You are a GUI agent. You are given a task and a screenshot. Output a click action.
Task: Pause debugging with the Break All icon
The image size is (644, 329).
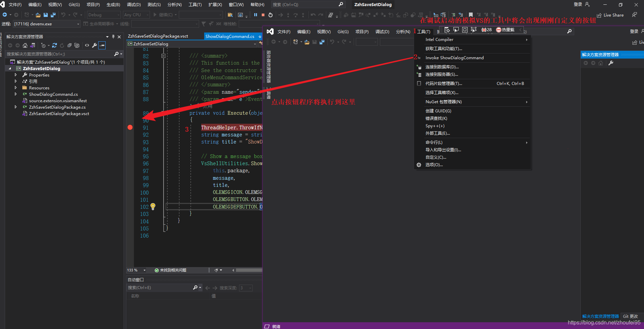tap(256, 15)
